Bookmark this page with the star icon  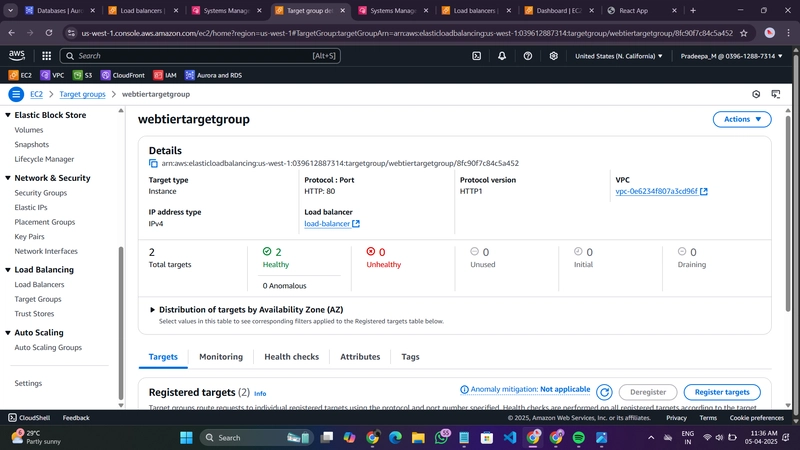(744, 33)
